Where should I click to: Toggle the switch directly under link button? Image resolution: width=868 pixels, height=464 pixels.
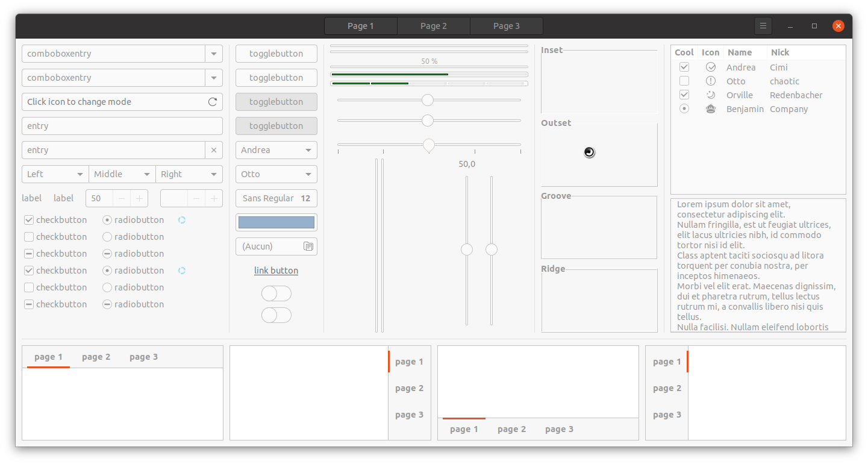click(x=276, y=293)
